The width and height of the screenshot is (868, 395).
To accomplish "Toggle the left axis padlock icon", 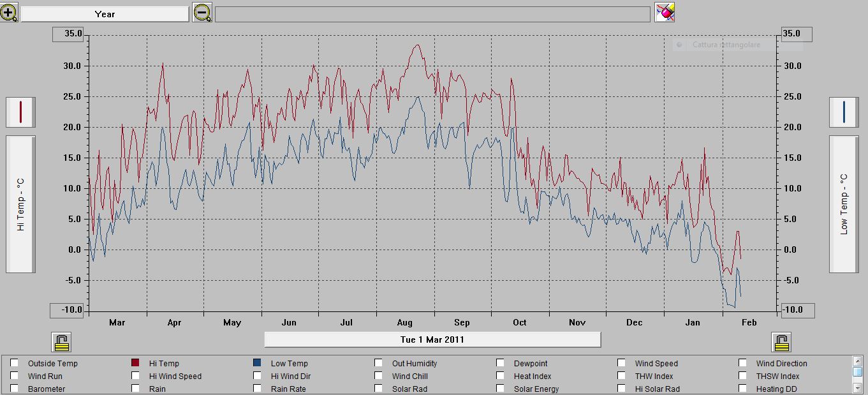I will [x=61, y=343].
